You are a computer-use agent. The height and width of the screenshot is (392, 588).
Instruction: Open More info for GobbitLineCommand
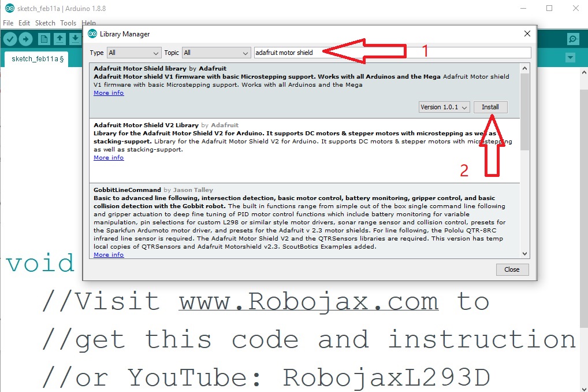pyautogui.click(x=109, y=254)
